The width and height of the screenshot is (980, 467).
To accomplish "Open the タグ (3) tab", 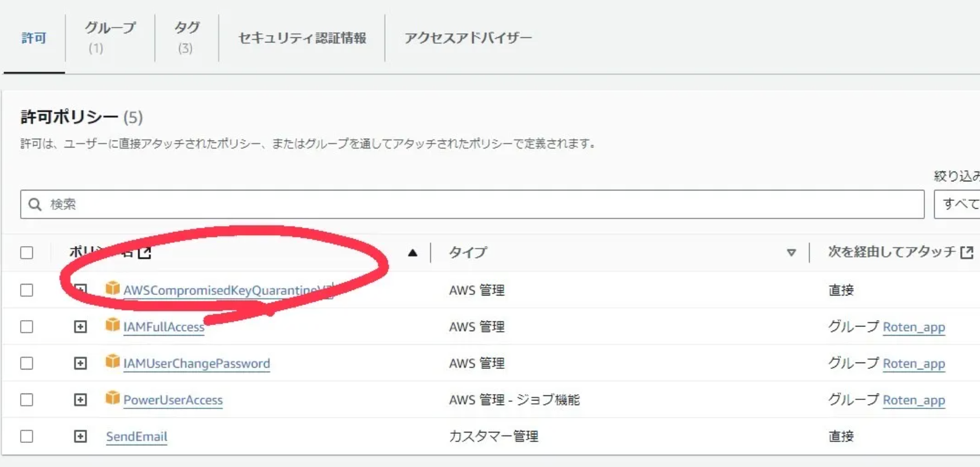I will click(x=186, y=37).
